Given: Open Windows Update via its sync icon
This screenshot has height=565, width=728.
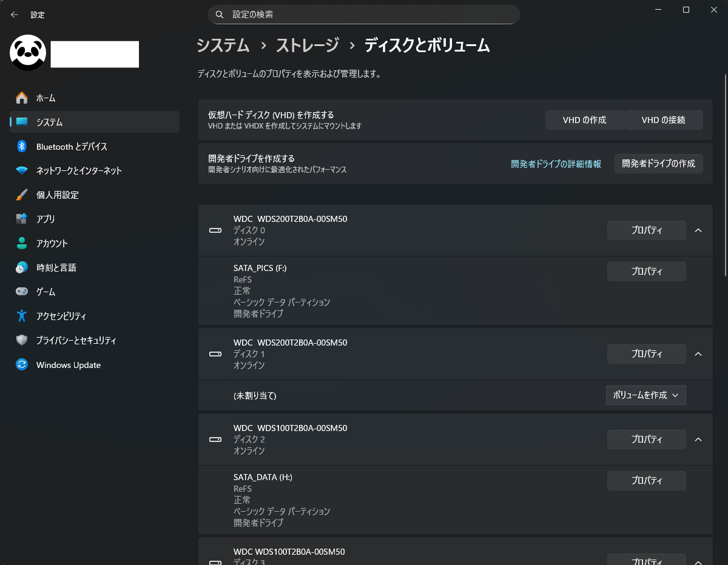Looking at the screenshot, I should tap(22, 365).
